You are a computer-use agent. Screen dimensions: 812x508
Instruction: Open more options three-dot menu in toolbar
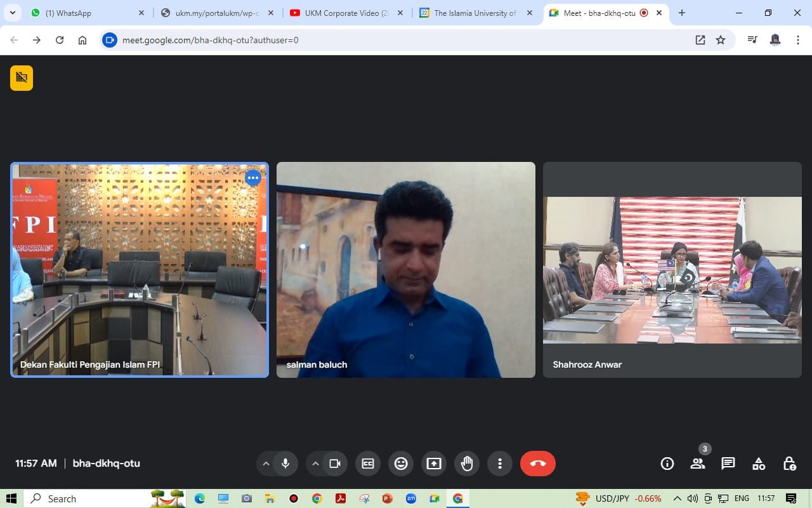point(500,464)
